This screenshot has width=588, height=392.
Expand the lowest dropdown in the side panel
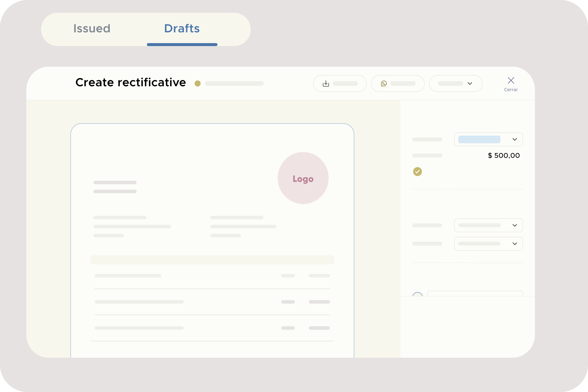point(488,244)
